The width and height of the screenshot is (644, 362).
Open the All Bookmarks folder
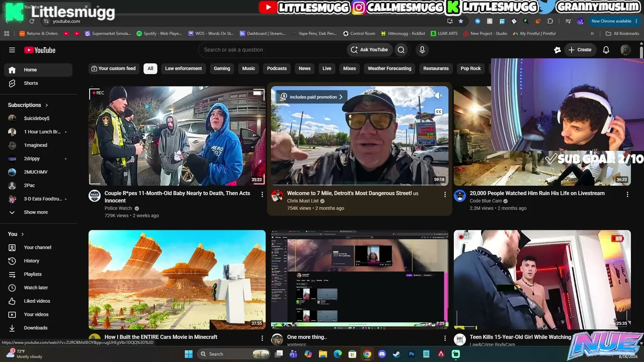point(622,34)
